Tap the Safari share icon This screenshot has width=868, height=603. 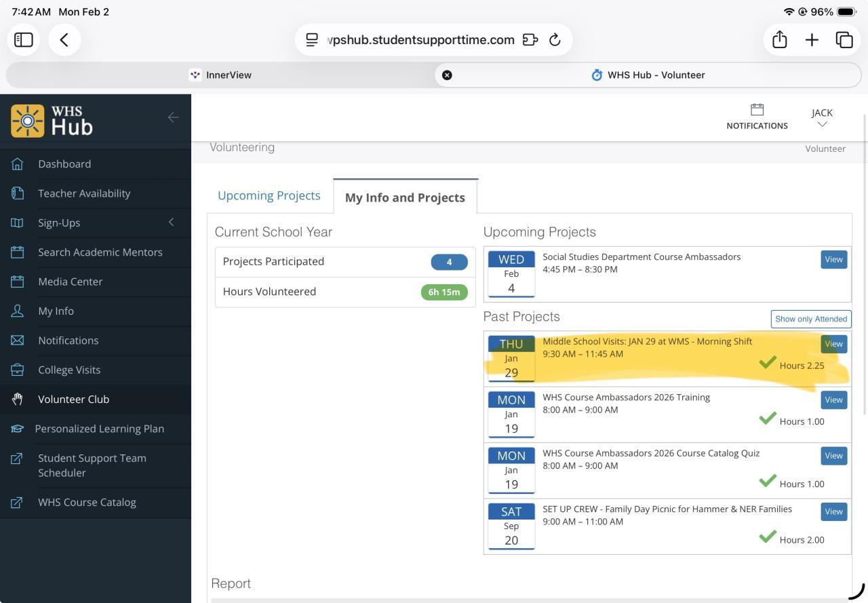point(779,40)
